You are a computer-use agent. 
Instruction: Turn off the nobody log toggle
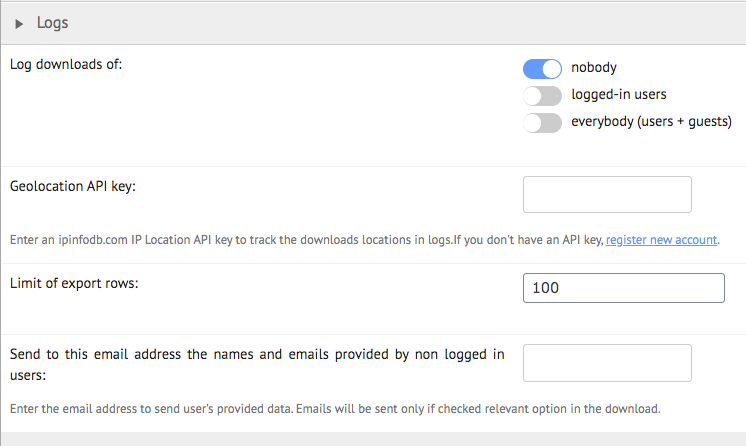[542, 69]
